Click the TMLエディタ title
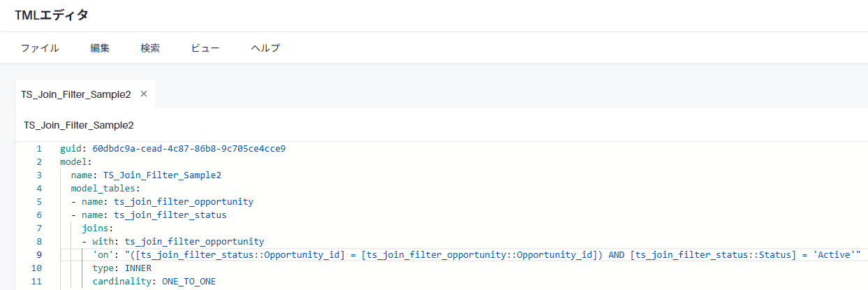868x290 pixels. pyautogui.click(x=52, y=15)
